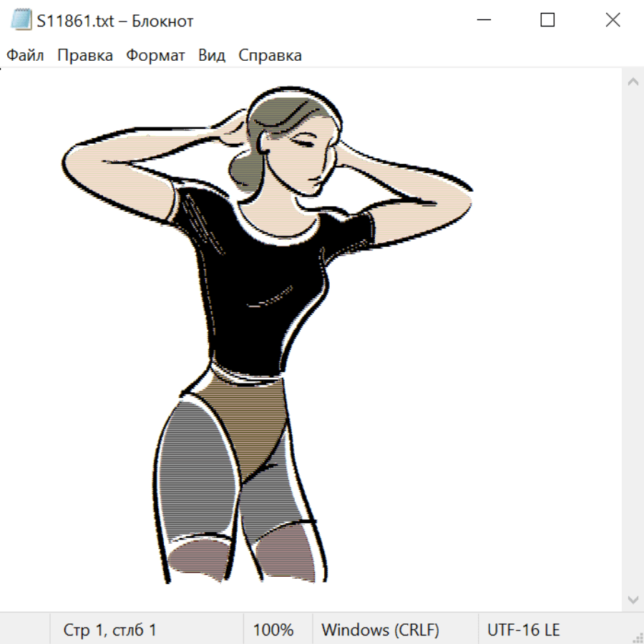Open the Справка menu
644x644 pixels.
(270, 56)
